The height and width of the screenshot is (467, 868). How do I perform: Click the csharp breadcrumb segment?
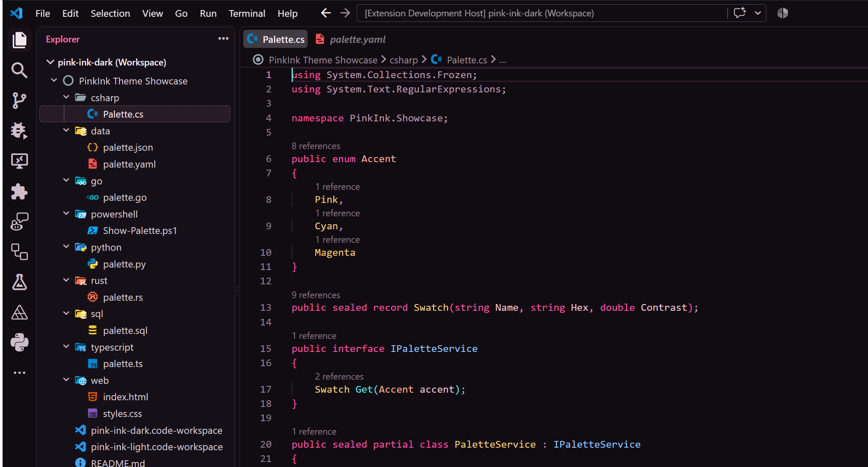click(404, 60)
